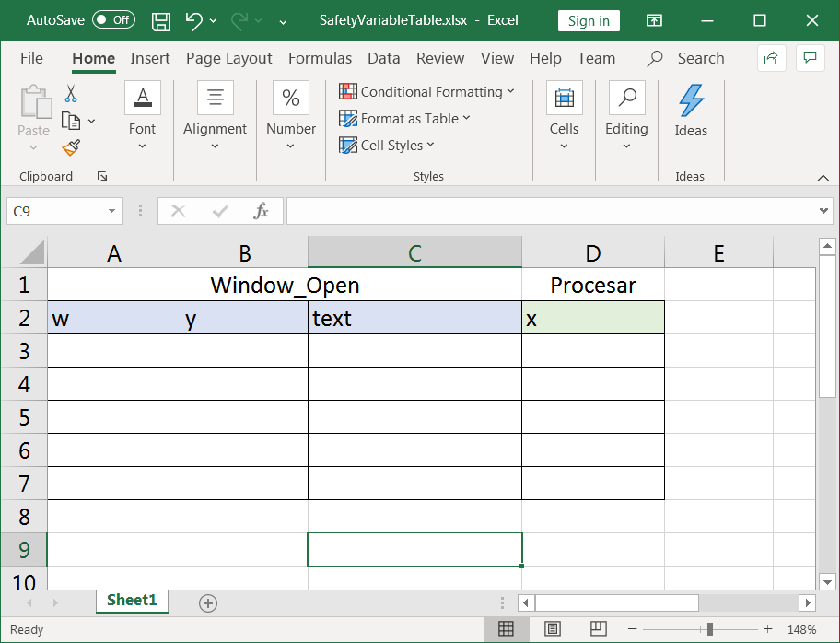Add a new sheet with plus icon
Image resolution: width=840 pixels, height=643 pixels.
[208, 603]
